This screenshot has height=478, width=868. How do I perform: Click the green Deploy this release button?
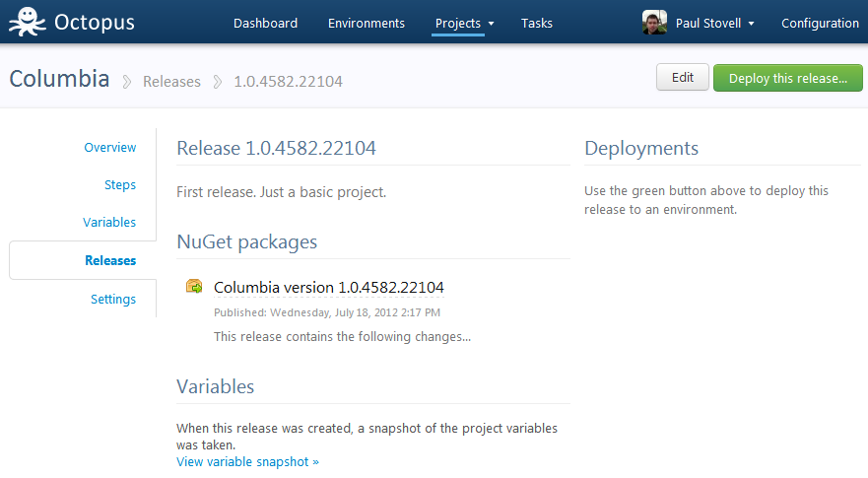tap(787, 78)
